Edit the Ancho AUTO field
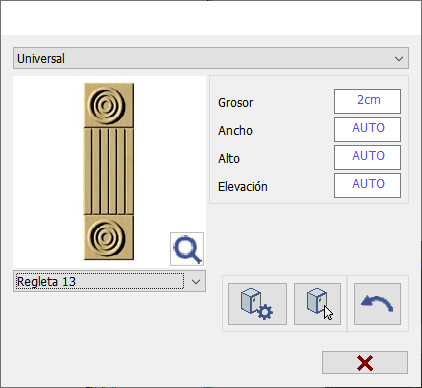This screenshot has height=388, width=422. [x=367, y=129]
